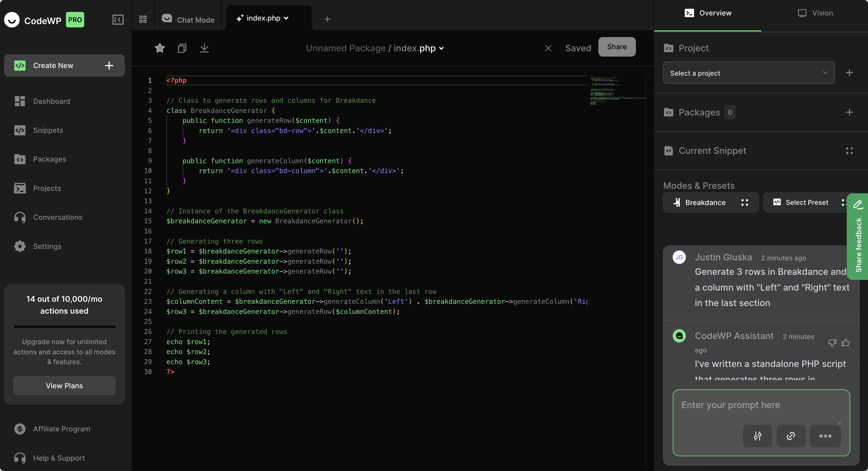Screen dimensions: 868x471
Task: Open Breakdance mode options dots
Action: [745, 202]
